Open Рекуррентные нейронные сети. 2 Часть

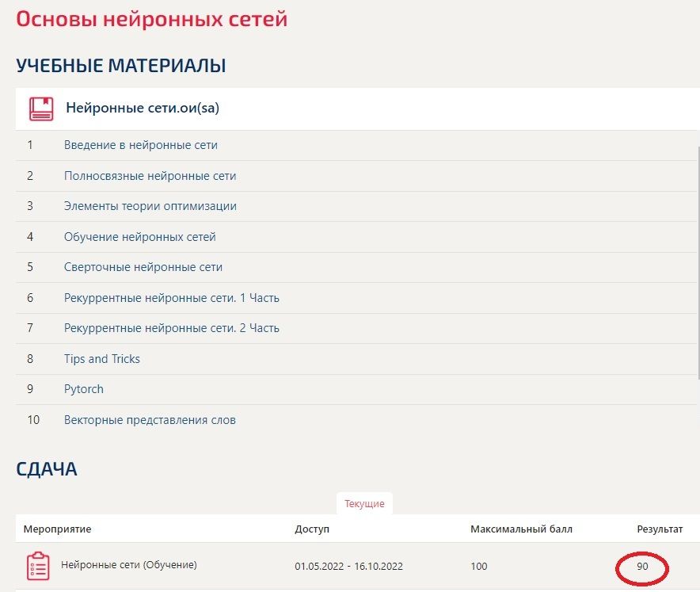tap(171, 328)
